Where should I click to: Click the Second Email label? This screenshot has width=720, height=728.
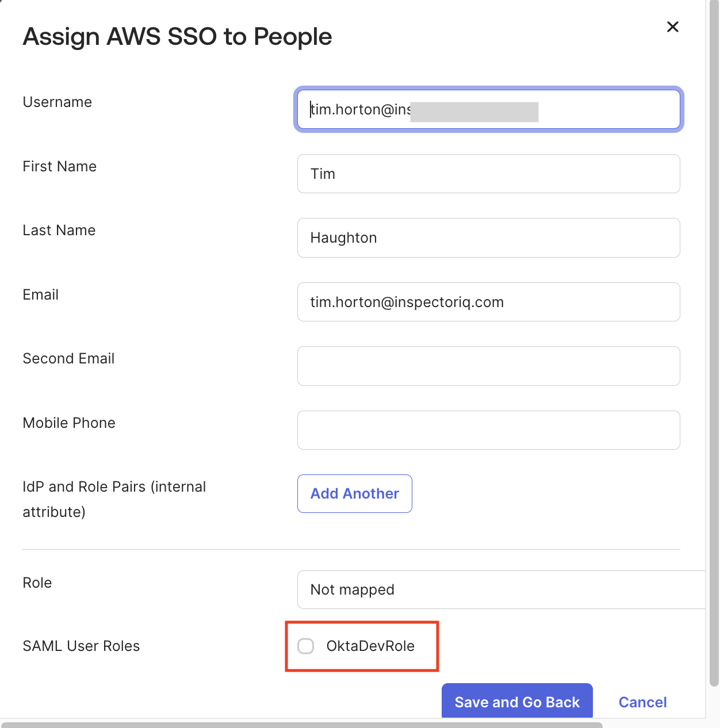(x=68, y=358)
